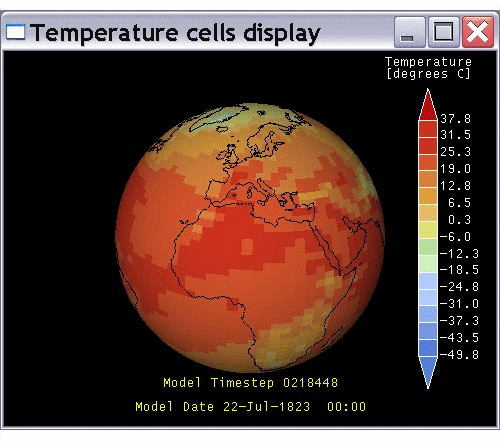Click the window system menu icon
The image size is (500, 441).
click(15, 32)
